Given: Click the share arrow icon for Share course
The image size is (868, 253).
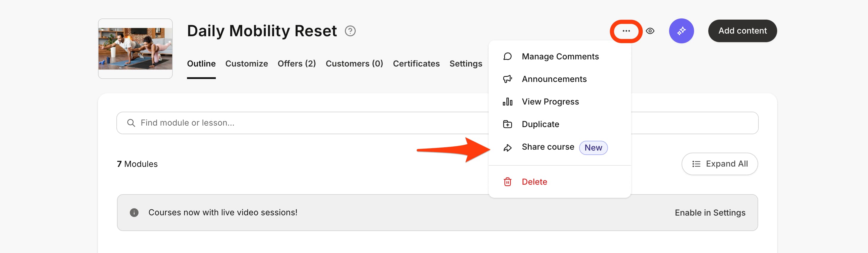Looking at the screenshot, I should pyautogui.click(x=507, y=148).
